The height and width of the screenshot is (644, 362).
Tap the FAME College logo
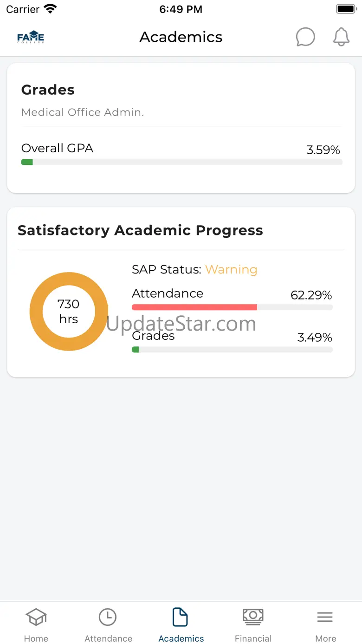[31, 37]
